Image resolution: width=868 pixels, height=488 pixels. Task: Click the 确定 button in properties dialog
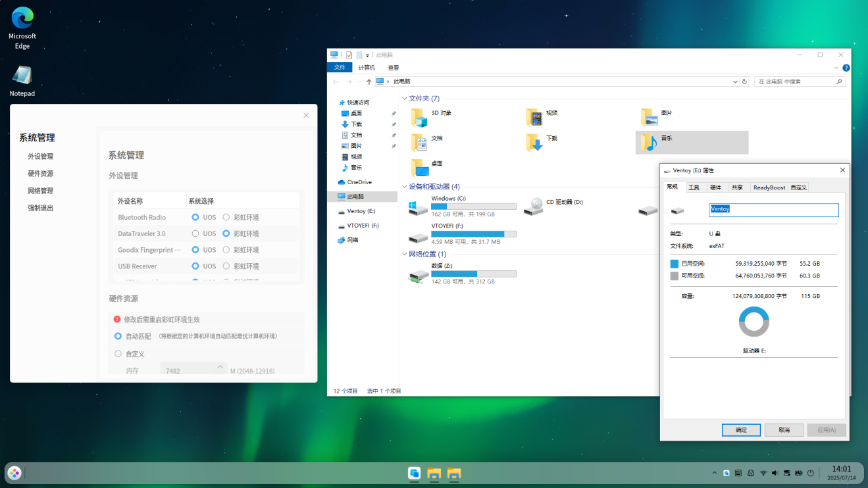(x=741, y=430)
